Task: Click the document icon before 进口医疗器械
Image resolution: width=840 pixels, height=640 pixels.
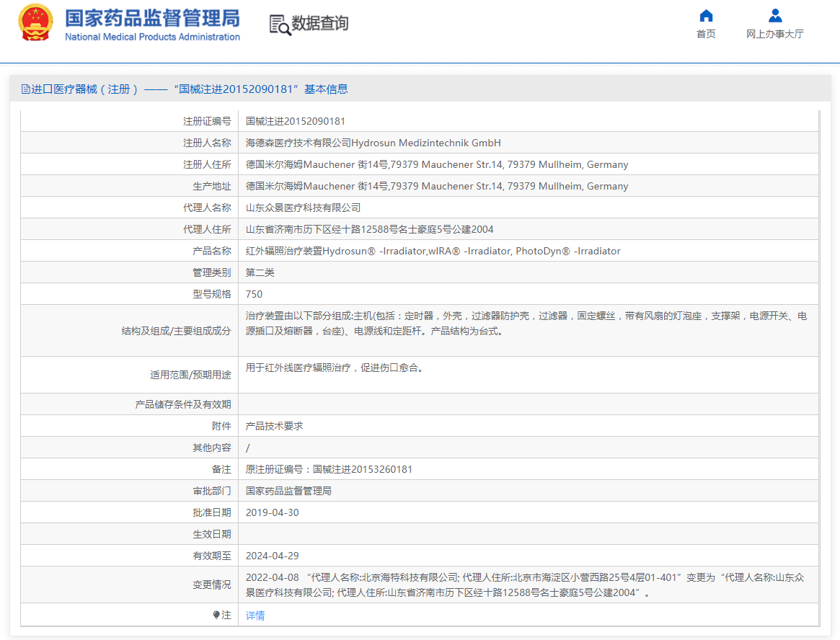Action: click(26, 89)
